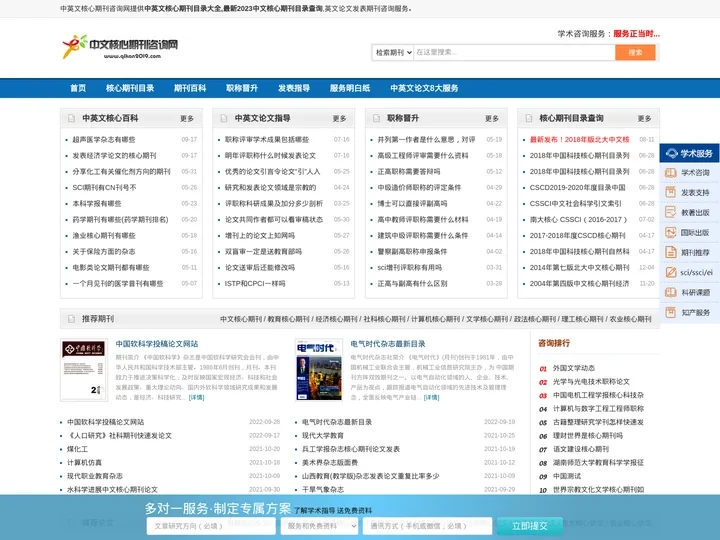Open list item 《人口研究》社科期刊快速发论文
Screen dimensions: 720x540
click(119, 435)
